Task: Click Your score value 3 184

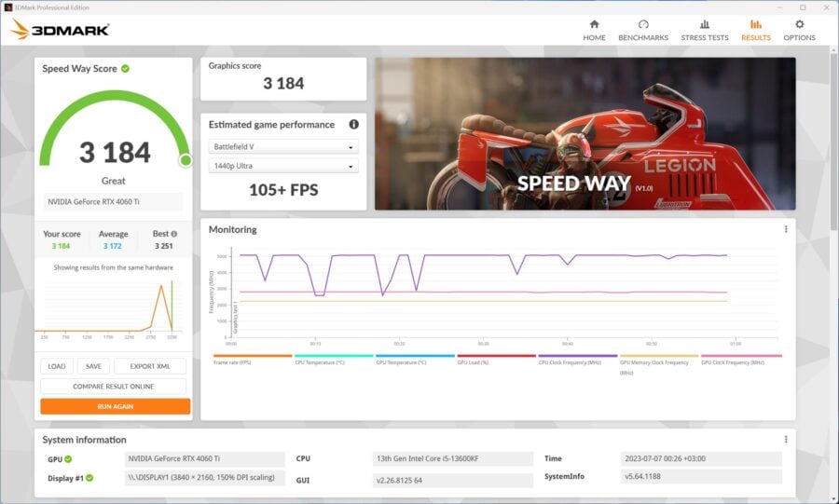Action: pyautogui.click(x=61, y=246)
